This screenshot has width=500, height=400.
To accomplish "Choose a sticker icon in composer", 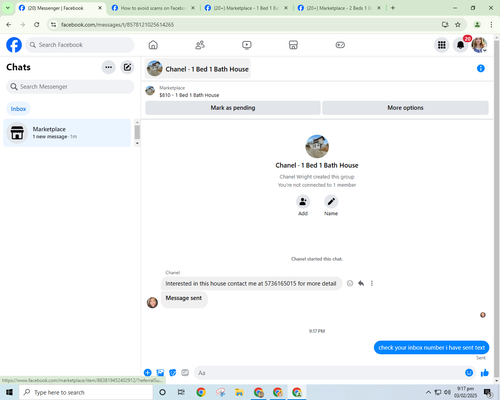I will pyautogui.click(x=173, y=373).
